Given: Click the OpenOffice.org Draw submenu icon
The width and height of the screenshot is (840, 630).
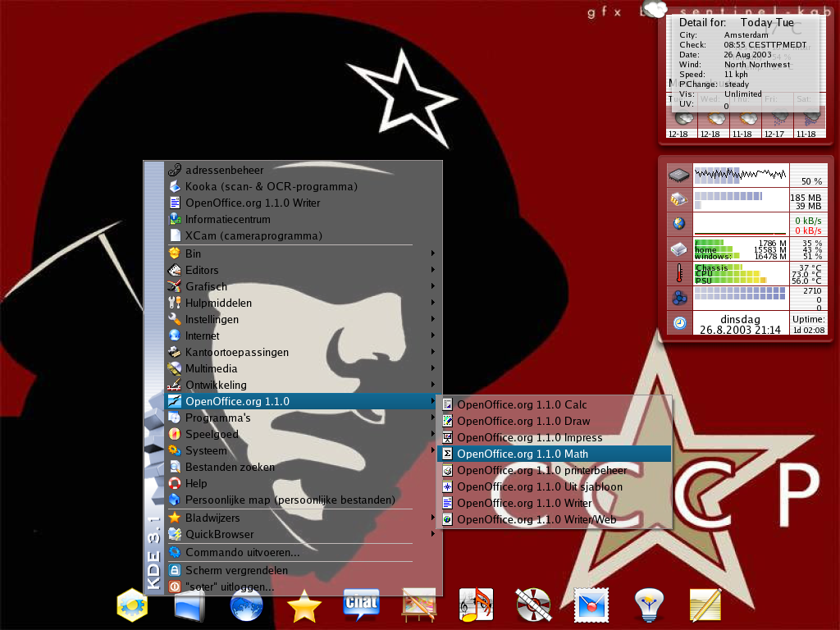Looking at the screenshot, I should [x=447, y=421].
